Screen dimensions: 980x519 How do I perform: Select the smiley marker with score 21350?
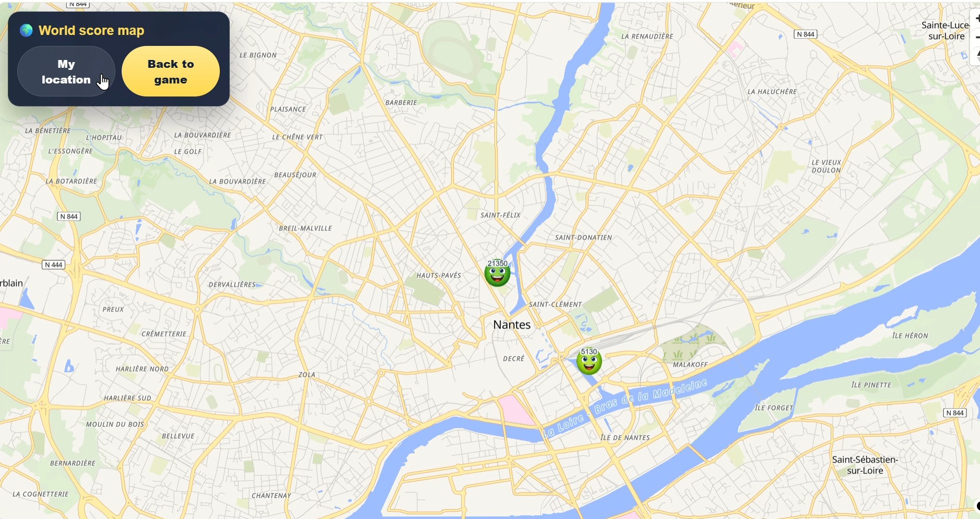[497, 273]
